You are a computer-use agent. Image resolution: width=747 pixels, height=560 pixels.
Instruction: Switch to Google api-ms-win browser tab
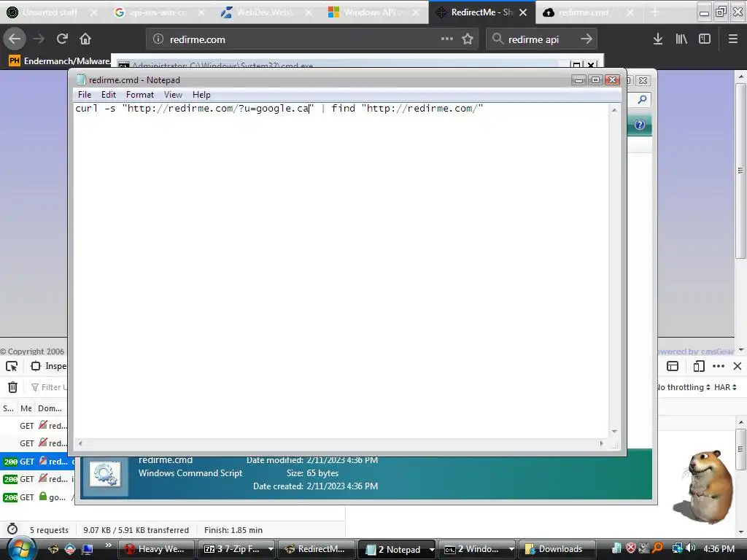point(158,12)
